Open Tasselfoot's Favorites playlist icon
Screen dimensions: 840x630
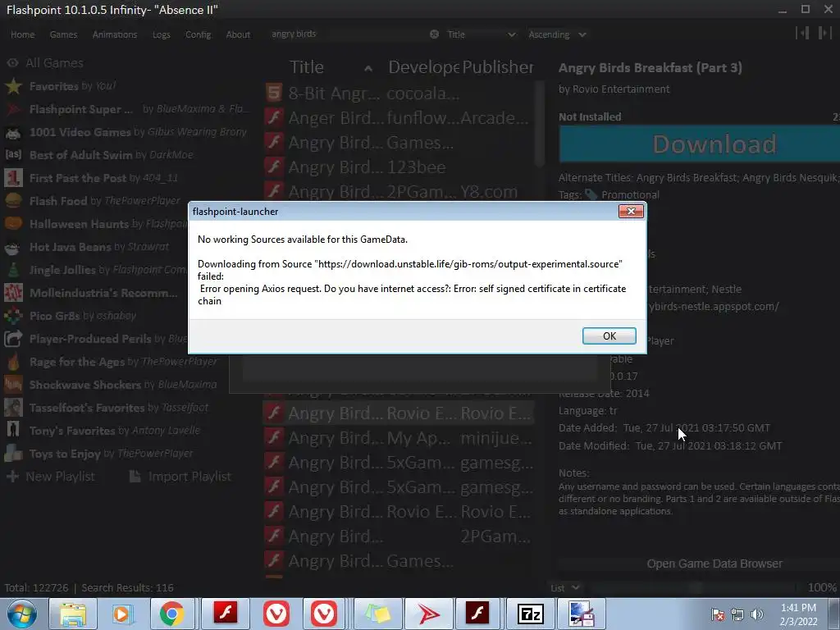pyautogui.click(x=13, y=408)
